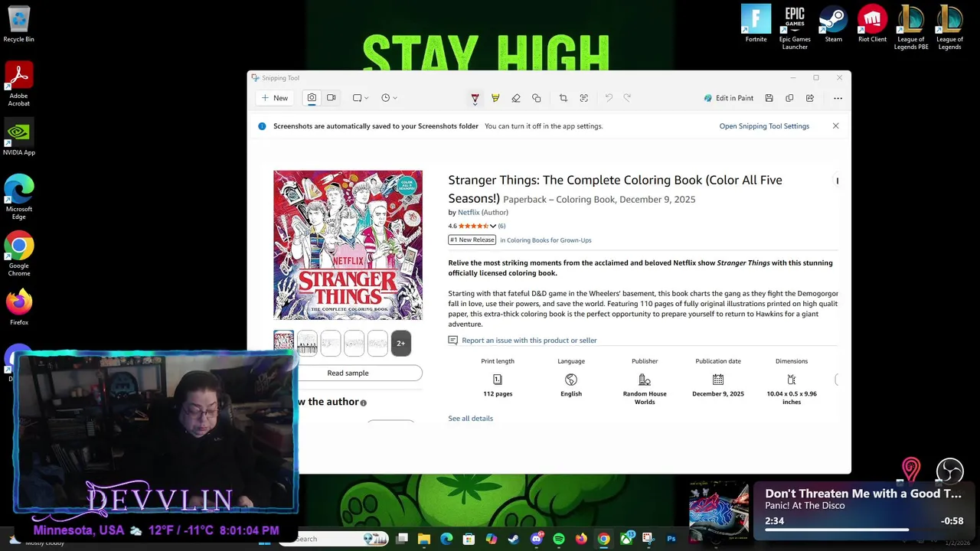
Task: Click the Publication date calendar icon
Action: pyautogui.click(x=717, y=380)
